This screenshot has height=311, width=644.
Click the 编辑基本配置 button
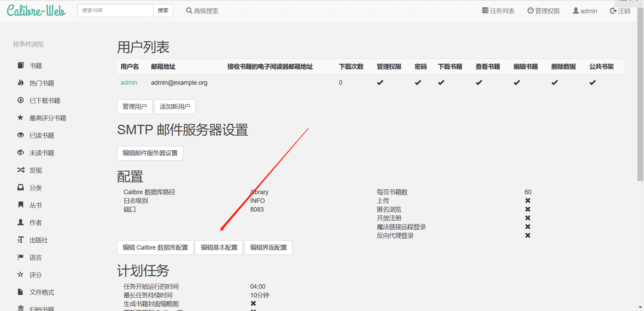219,248
